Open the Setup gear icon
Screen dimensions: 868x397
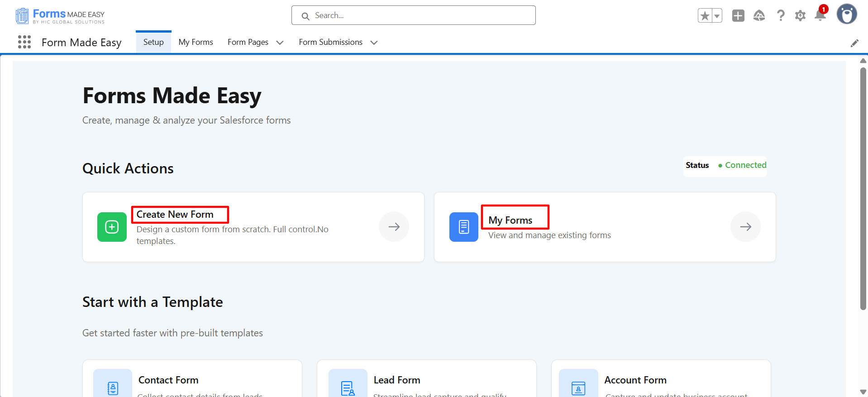coord(801,16)
